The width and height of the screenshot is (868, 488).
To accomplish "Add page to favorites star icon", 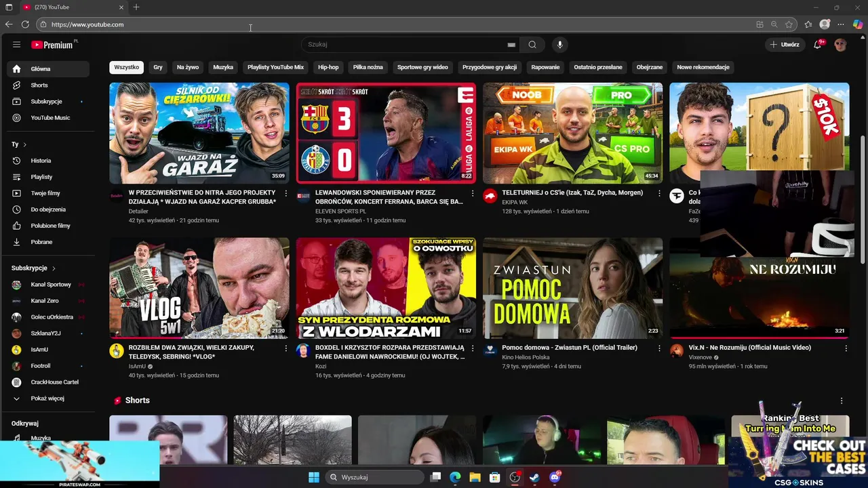I will coord(789,24).
